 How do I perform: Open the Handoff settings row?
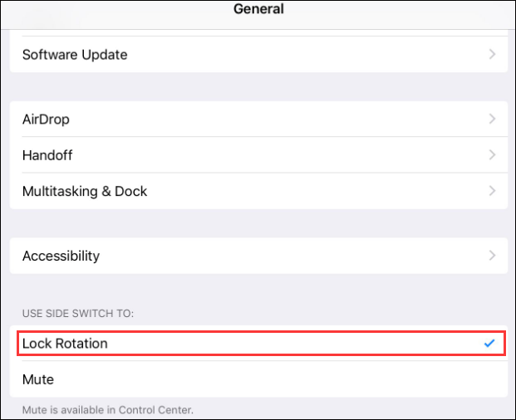click(48, 155)
